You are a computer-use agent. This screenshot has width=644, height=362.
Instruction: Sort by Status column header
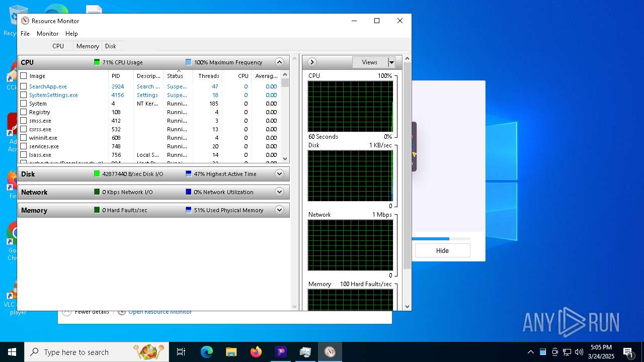pyautogui.click(x=179, y=76)
